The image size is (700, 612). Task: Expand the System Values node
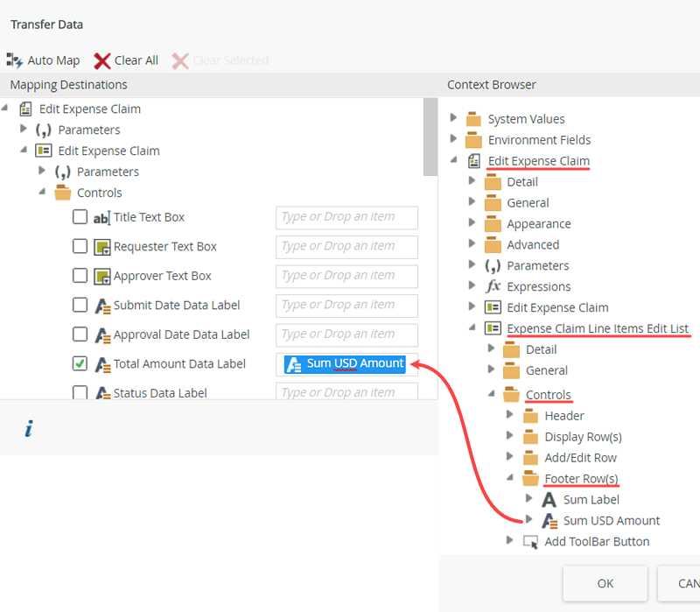point(453,118)
